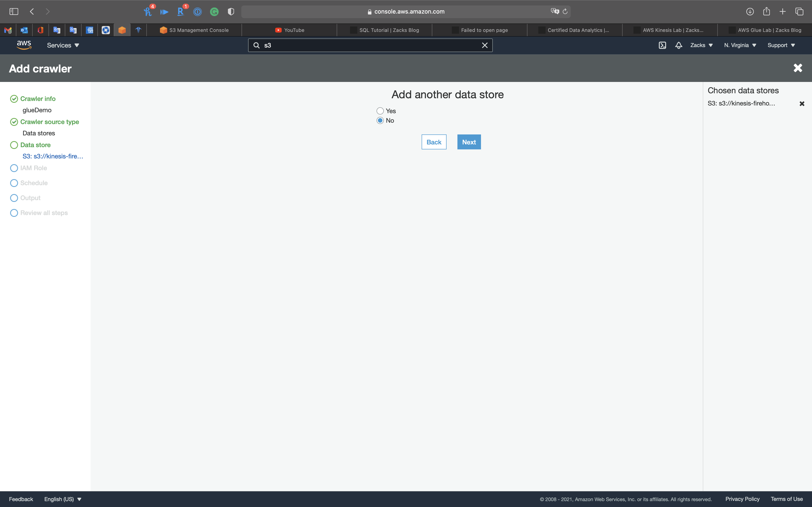Expand the Services dropdown menu

(x=63, y=45)
